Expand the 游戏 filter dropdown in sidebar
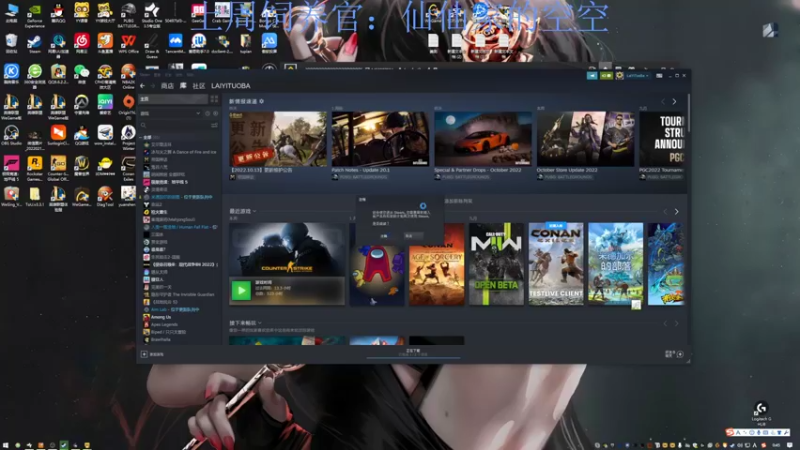Screen dimensions: 800x450 [170, 113]
